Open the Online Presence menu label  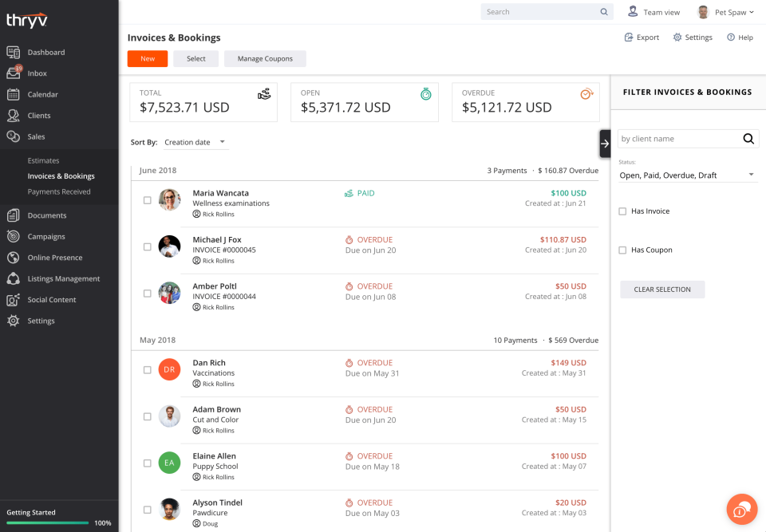pyautogui.click(x=55, y=258)
